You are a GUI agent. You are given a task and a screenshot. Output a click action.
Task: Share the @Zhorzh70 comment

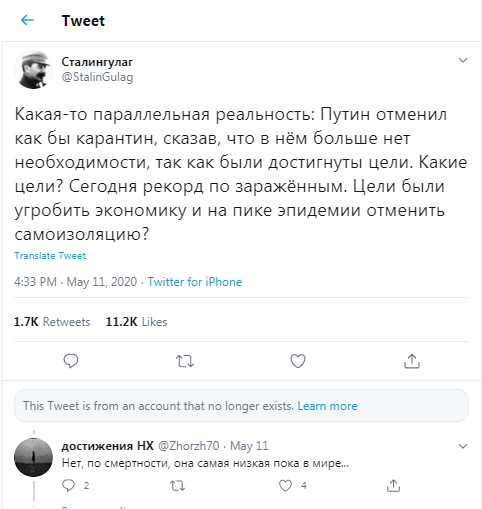coord(393,485)
